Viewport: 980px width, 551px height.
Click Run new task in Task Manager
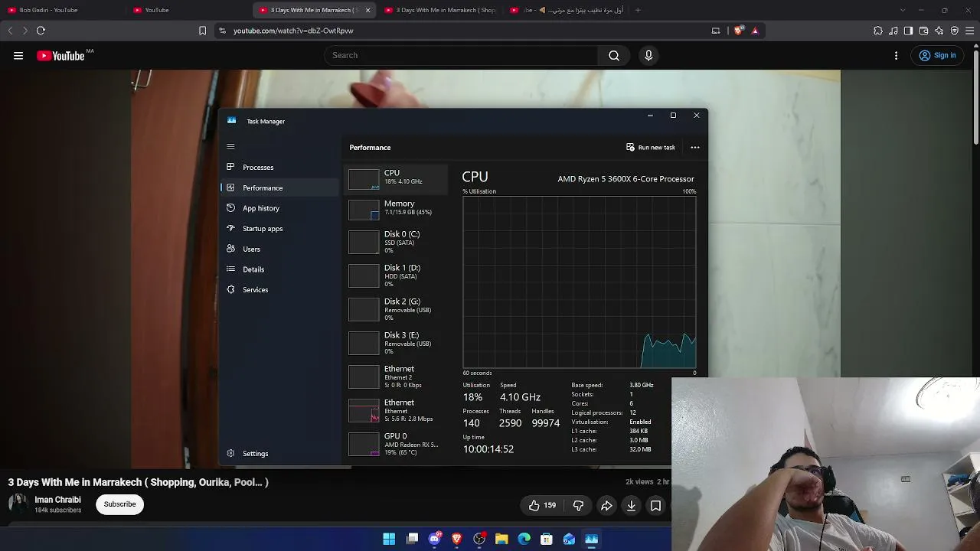click(651, 147)
